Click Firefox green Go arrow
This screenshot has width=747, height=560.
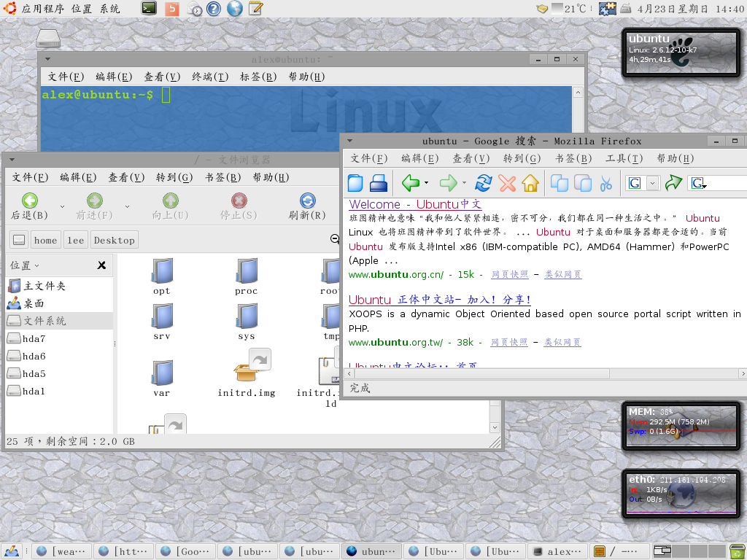673,183
